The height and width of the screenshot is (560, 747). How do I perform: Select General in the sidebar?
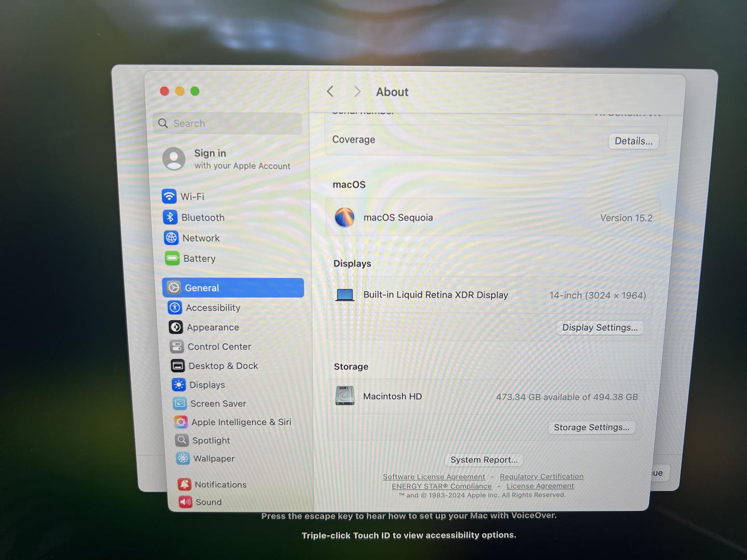coord(233,287)
